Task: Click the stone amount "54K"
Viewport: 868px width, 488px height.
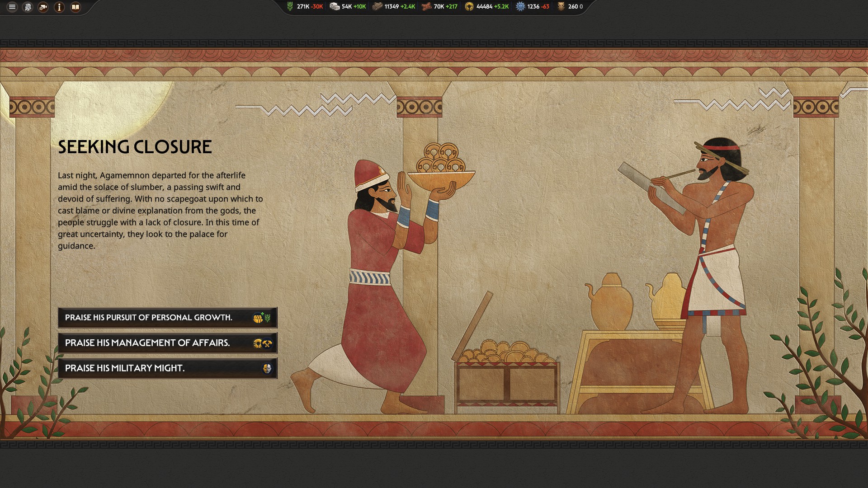Action: (347, 7)
